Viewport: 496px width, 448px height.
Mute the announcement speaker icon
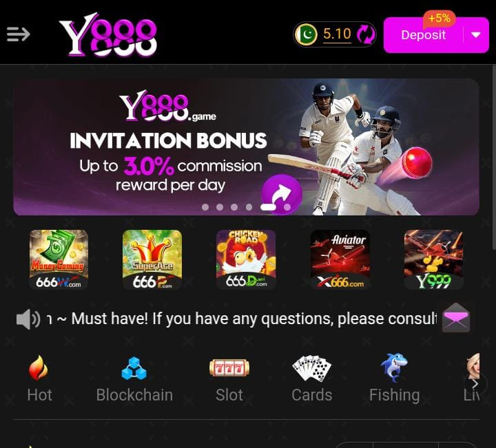click(x=28, y=319)
